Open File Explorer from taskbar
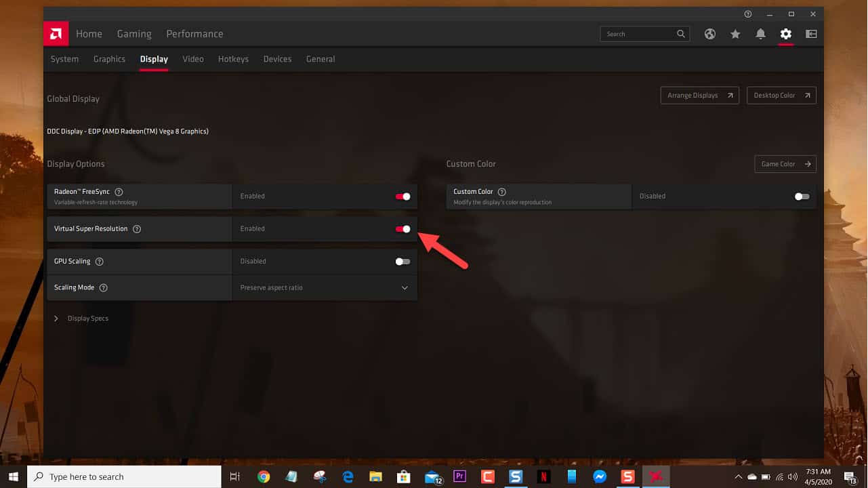Image resolution: width=868 pixels, height=488 pixels. coord(375,476)
